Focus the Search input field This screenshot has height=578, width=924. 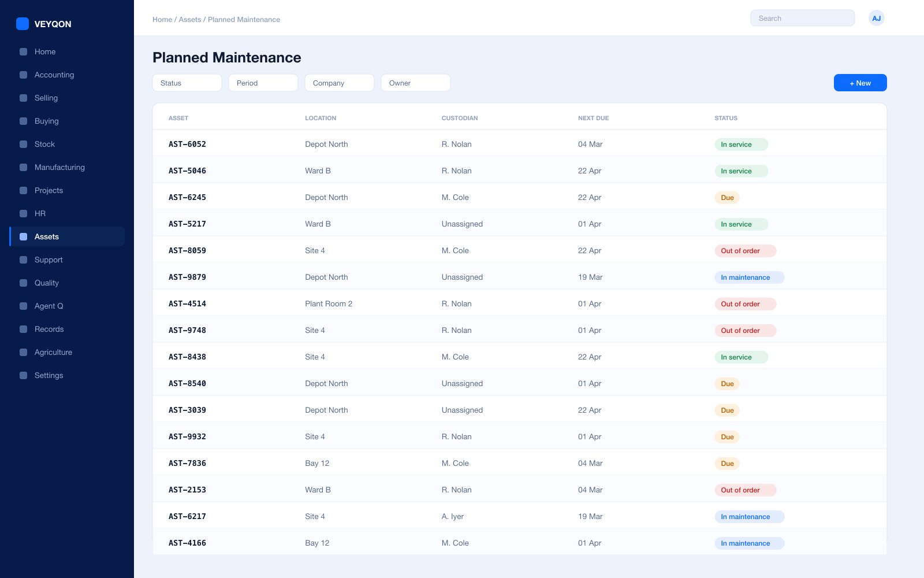tap(803, 18)
